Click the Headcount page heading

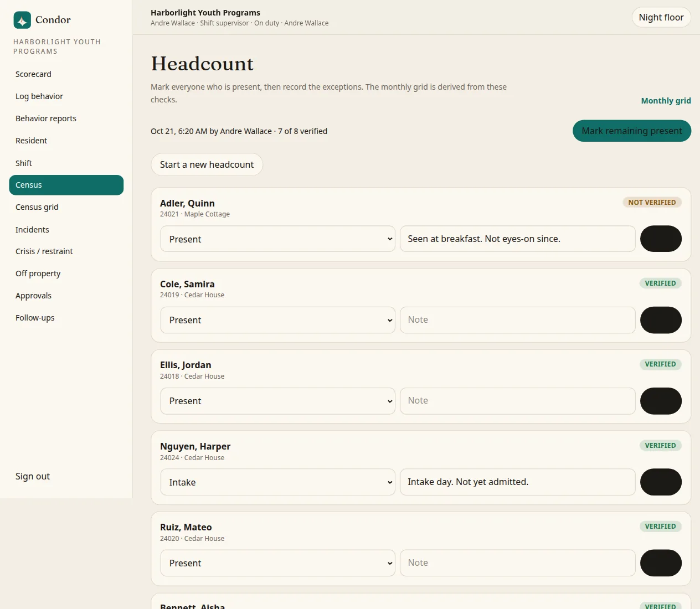(x=202, y=64)
